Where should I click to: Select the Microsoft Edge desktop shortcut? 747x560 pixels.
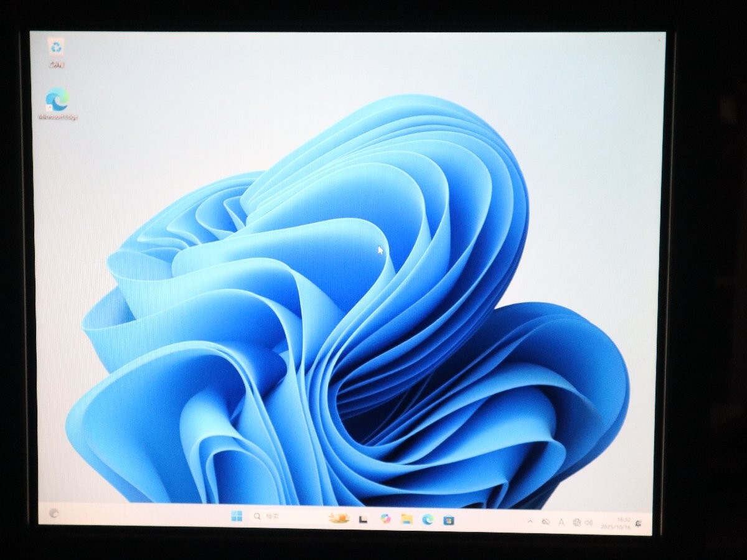pos(58,104)
